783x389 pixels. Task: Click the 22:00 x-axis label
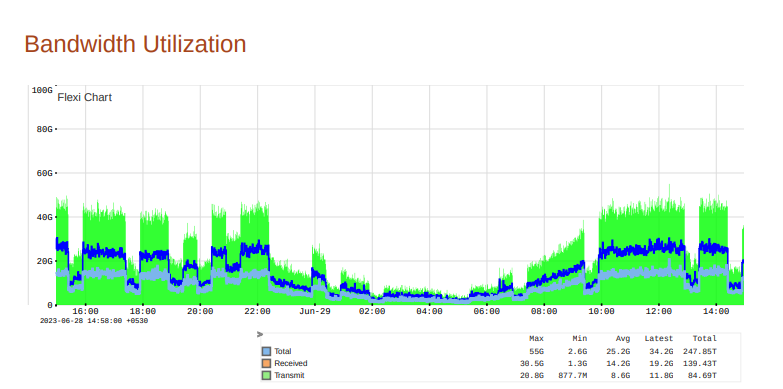pos(258,311)
